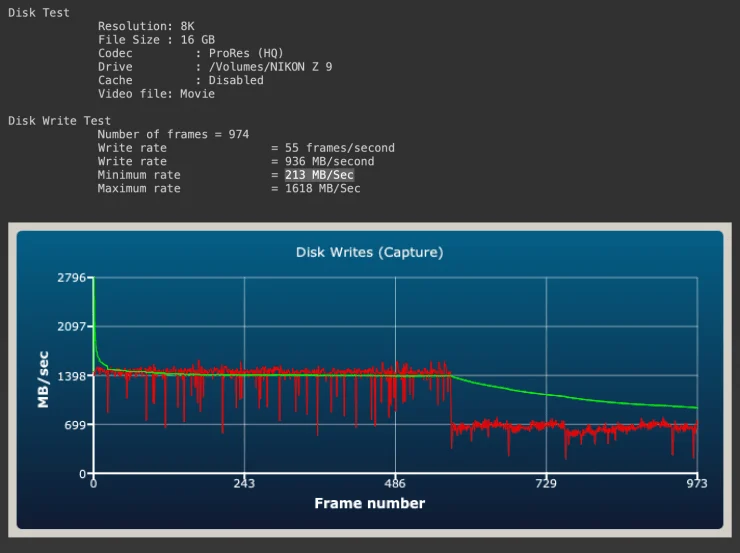Click the 486 frame number tick
The width and height of the screenshot is (740, 553).
click(x=395, y=484)
